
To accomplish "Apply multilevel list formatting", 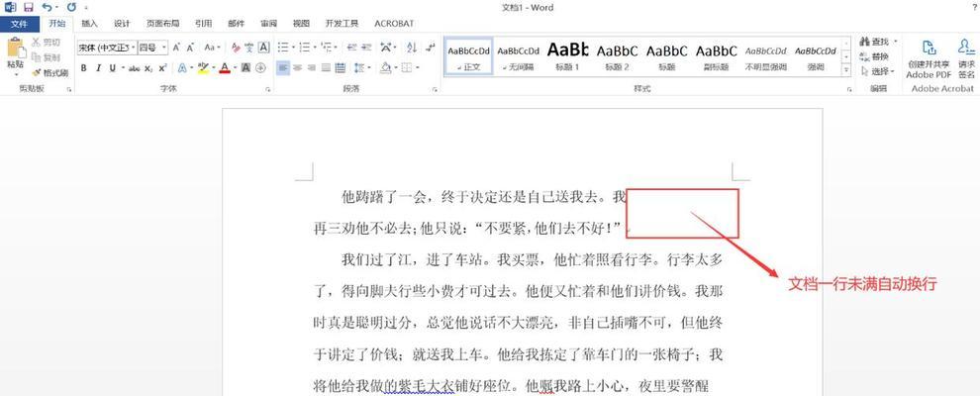I will [327, 48].
